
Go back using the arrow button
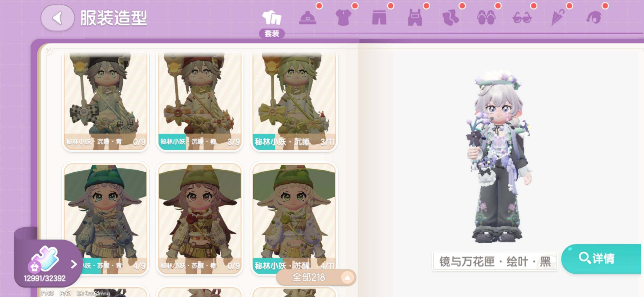tap(57, 18)
